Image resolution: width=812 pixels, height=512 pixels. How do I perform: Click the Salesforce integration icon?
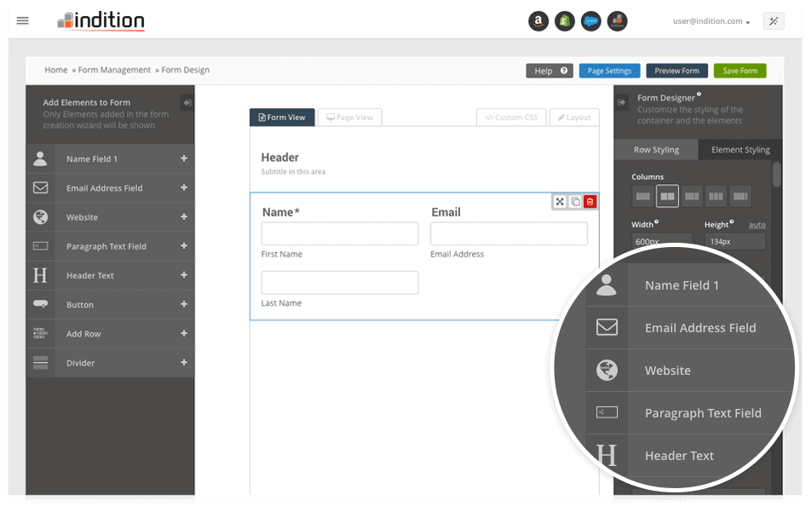coord(591,22)
